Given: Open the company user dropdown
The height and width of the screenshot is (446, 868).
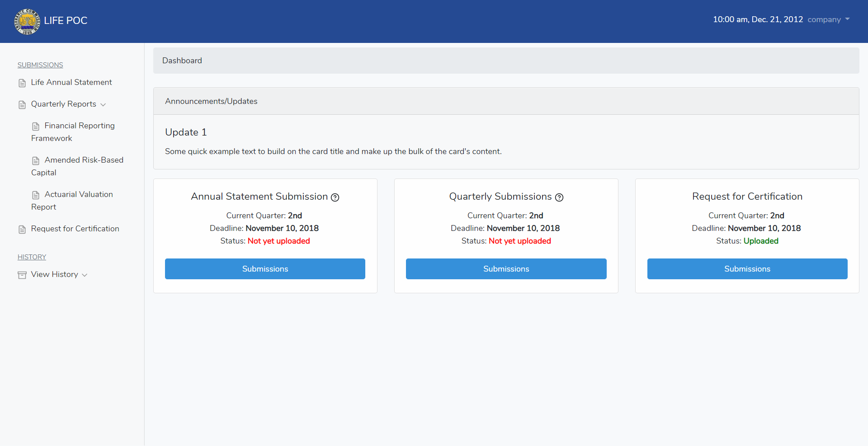Looking at the screenshot, I should [x=829, y=19].
